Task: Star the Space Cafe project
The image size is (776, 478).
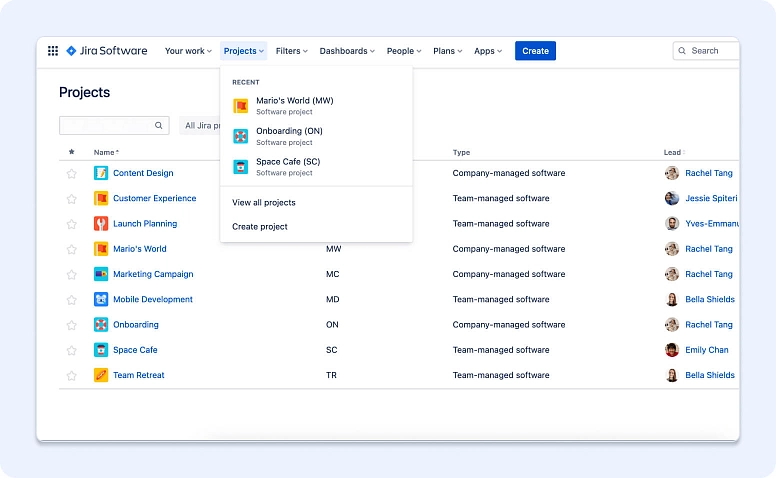Action: 72,350
